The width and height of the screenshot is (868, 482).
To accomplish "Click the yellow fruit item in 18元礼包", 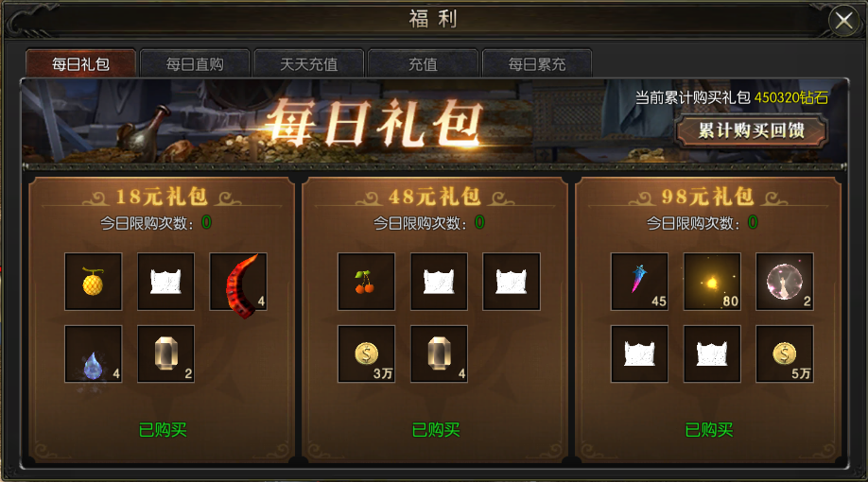I will (x=93, y=282).
